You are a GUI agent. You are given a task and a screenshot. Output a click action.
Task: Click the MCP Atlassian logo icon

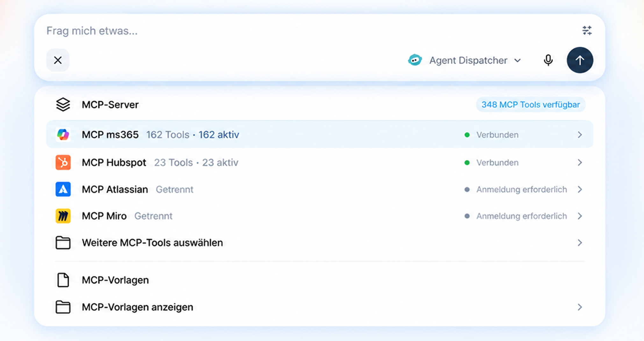(63, 189)
